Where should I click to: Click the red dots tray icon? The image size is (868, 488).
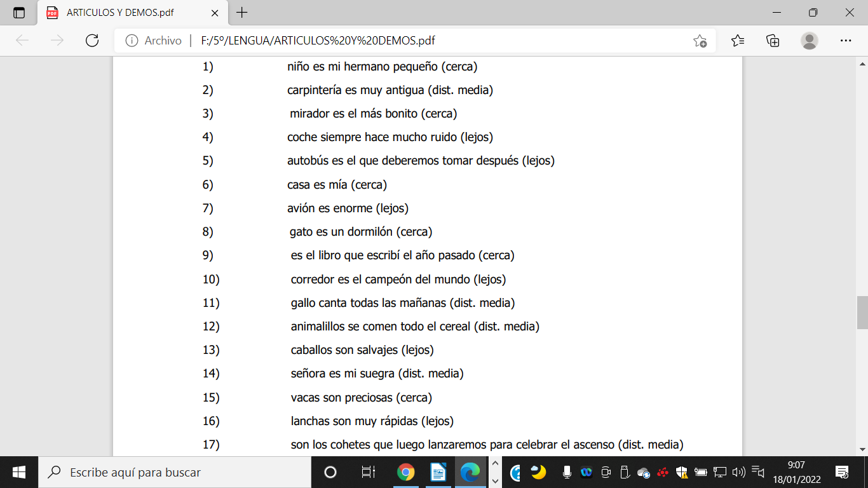point(663,472)
